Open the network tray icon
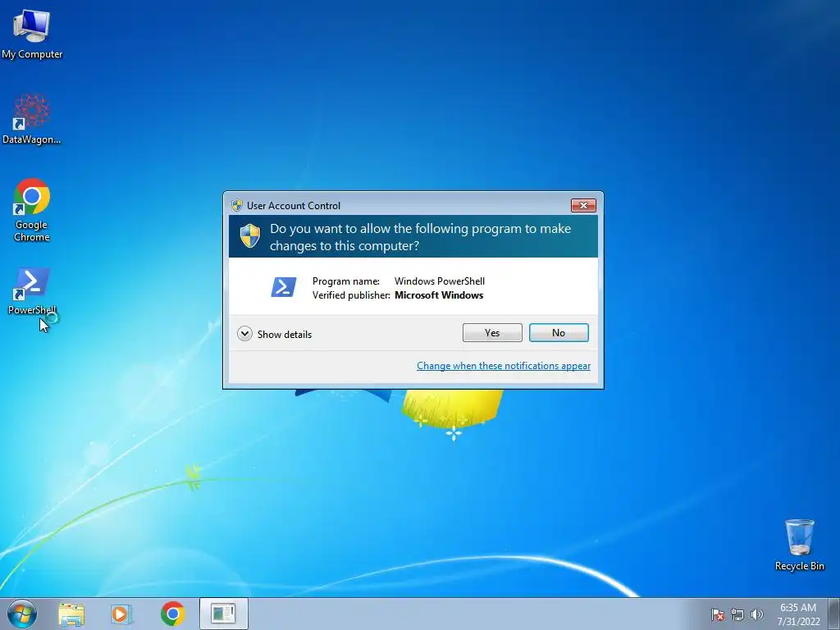 tap(737, 614)
